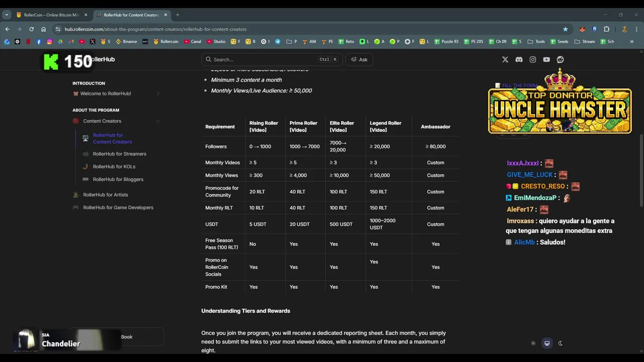The image size is (644, 362).
Task: View site information icon in address bar
Action: 58,29
